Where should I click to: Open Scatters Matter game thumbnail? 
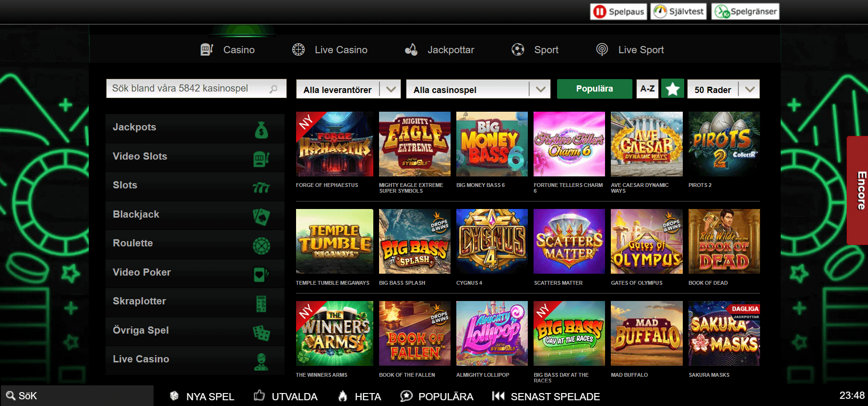(569, 241)
